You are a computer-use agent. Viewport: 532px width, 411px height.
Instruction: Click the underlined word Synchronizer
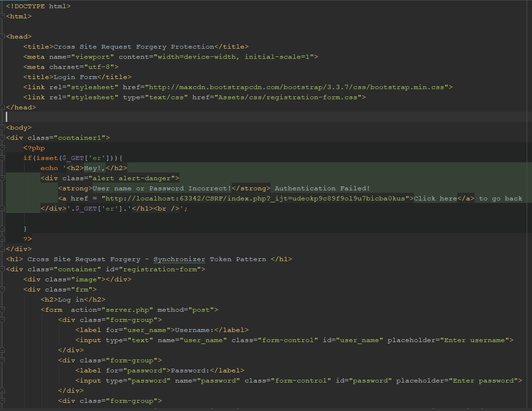179,259
